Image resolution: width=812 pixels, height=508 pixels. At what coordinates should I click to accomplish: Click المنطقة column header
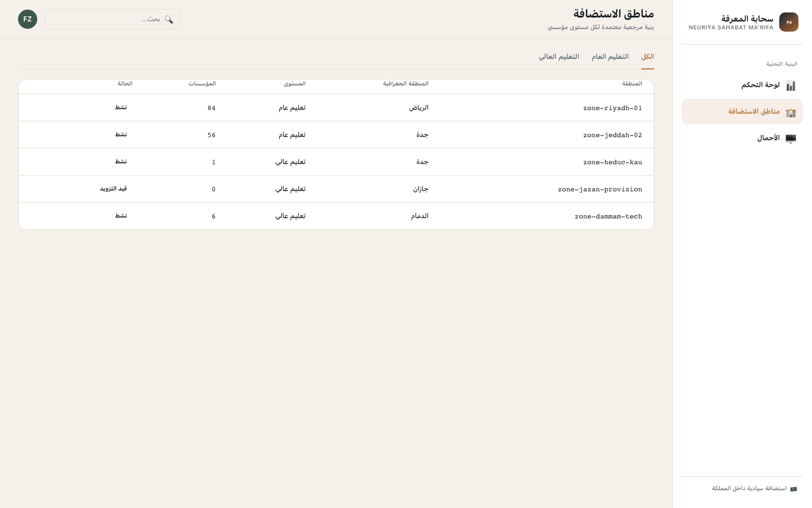coord(632,84)
